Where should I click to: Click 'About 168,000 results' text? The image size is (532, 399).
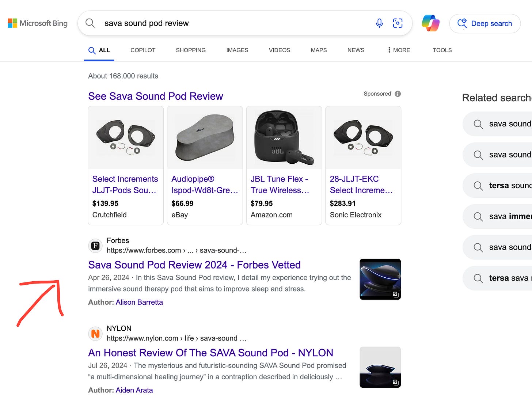coord(123,76)
